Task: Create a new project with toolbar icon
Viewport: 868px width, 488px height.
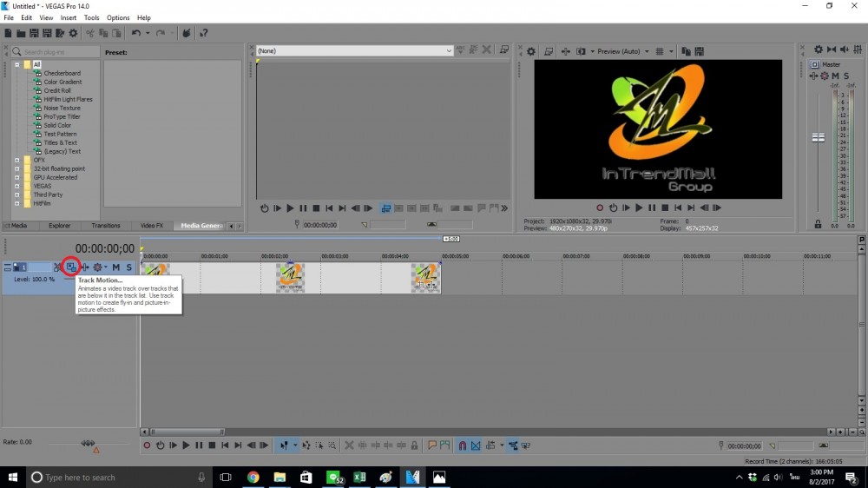Action: click(x=8, y=33)
